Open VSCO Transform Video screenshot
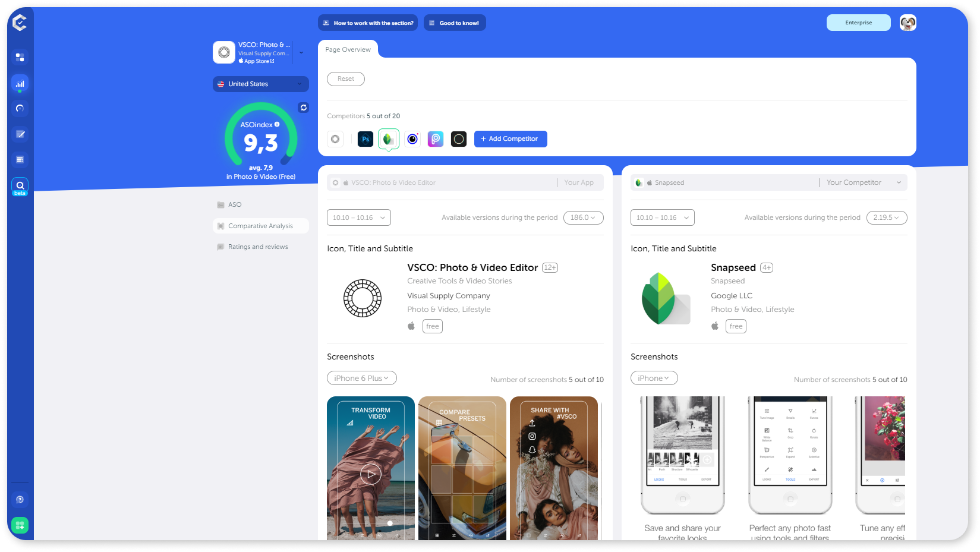This screenshot has width=980, height=552. [x=371, y=468]
